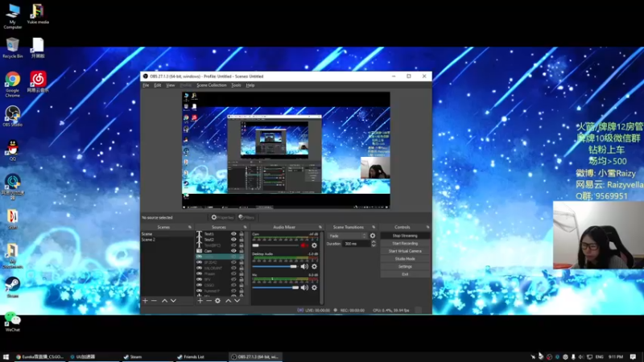Open Recycle Bin on desktop
Viewport: 644px width, 362px height.
point(12,47)
